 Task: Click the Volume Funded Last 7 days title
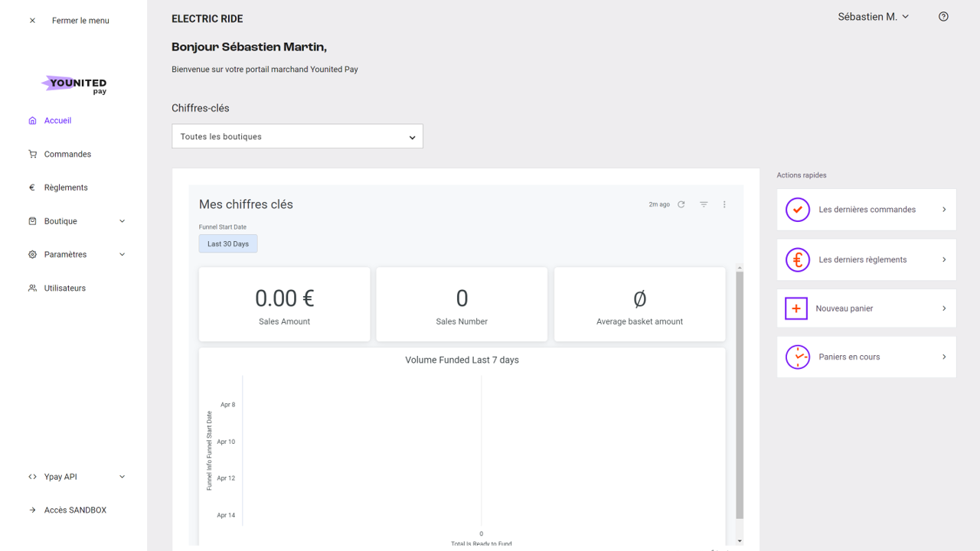(462, 360)
